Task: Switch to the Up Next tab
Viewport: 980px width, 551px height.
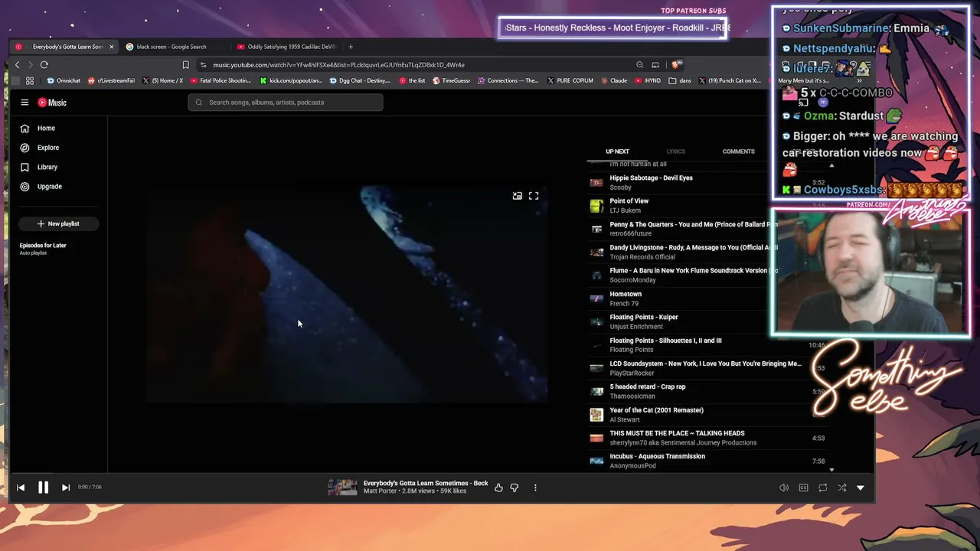Action: (617, 152)
